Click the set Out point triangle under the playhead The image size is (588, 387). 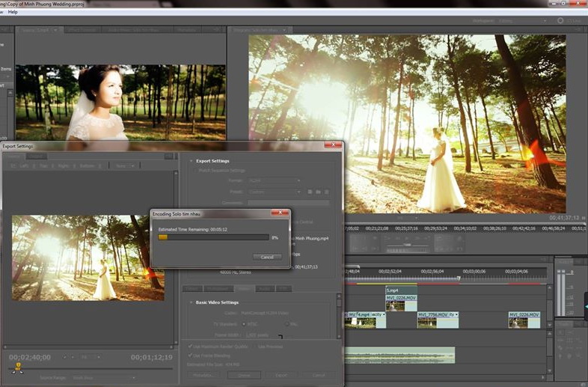pyautogui.click(x=21, y=371)
